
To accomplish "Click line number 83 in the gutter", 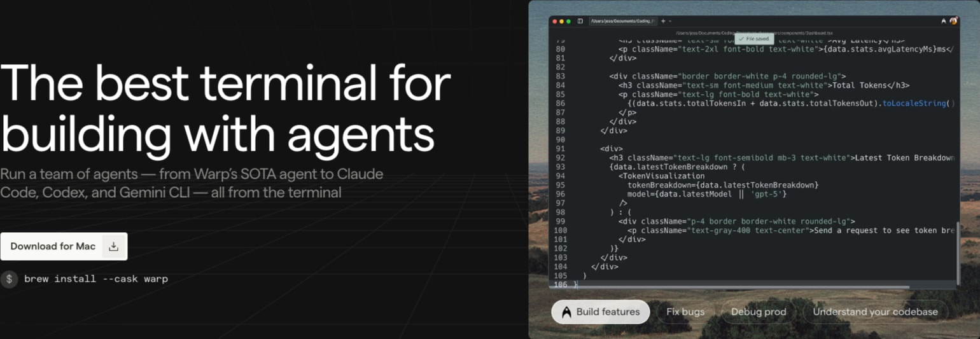I will pos(560,76).
